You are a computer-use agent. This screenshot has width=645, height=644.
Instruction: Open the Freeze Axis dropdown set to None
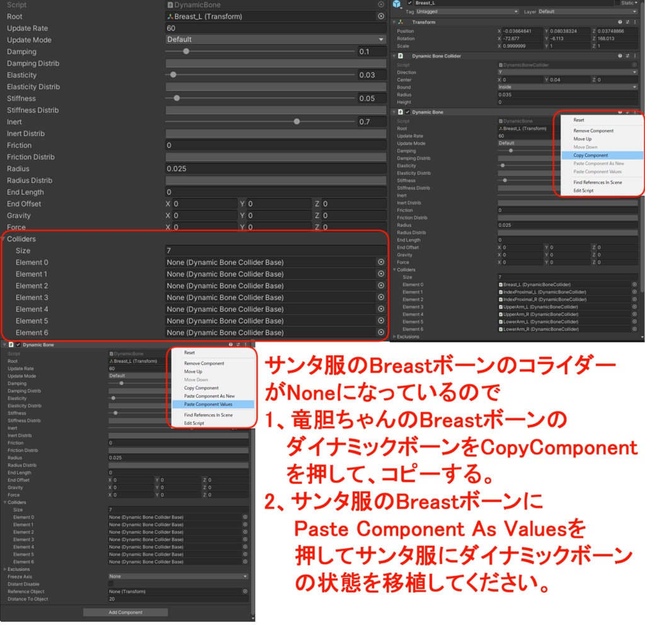[178, 576]
